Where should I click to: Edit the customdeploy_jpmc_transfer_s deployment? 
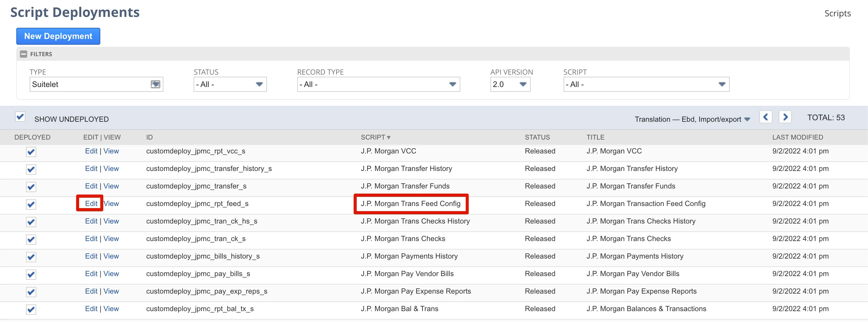pyautogui.click(x=91, y=186)
